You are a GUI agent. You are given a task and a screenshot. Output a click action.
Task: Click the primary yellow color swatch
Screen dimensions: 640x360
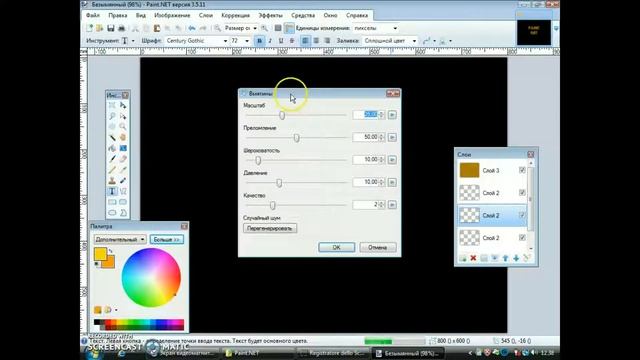coord(100,253)
